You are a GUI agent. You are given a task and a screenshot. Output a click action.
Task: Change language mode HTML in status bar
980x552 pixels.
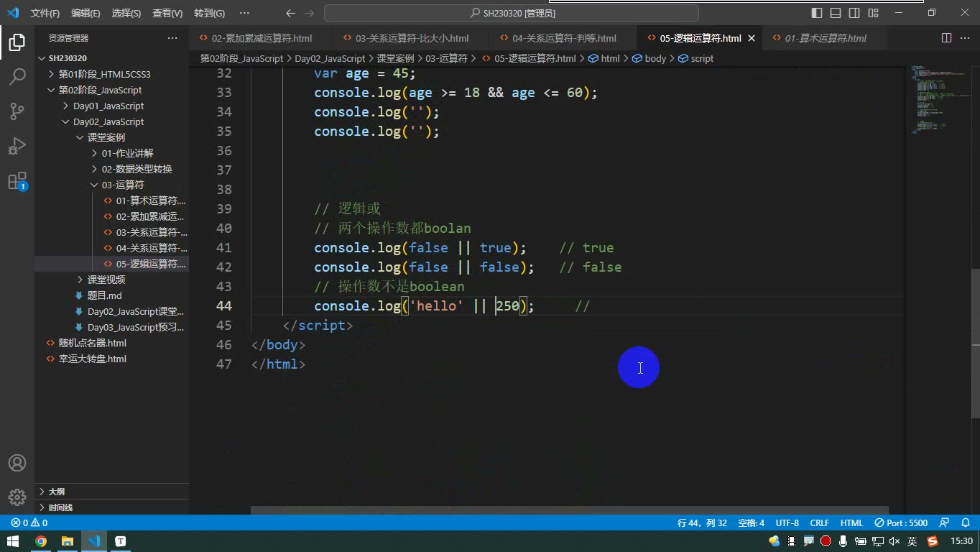851,523
